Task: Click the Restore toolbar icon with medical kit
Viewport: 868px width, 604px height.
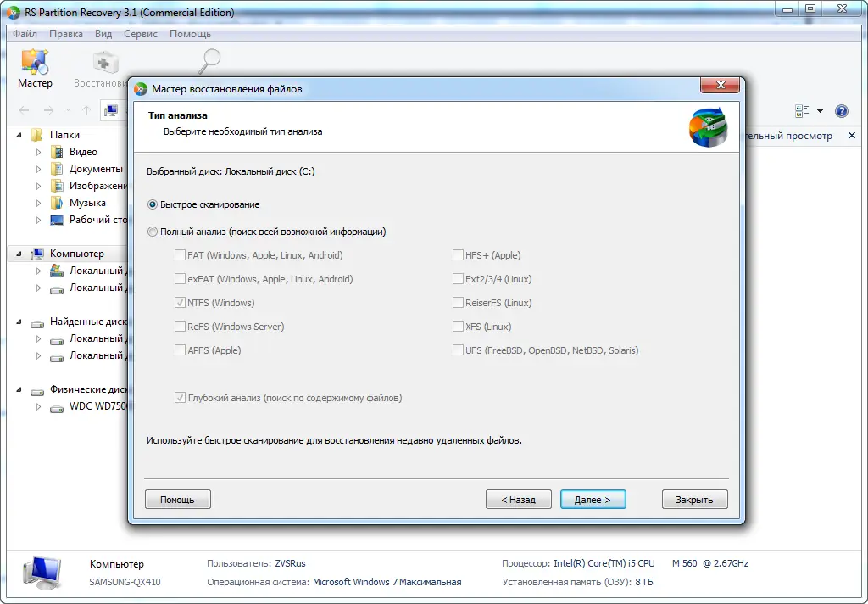Action: (105, 62)
